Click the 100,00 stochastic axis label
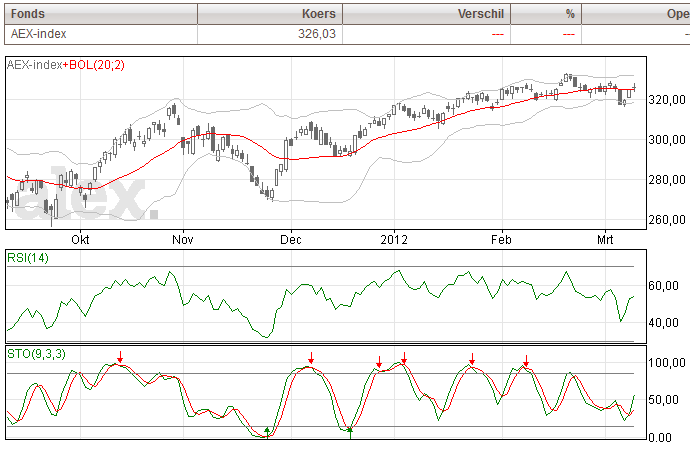This screenshot has height=450, width=690. (667, 363)
